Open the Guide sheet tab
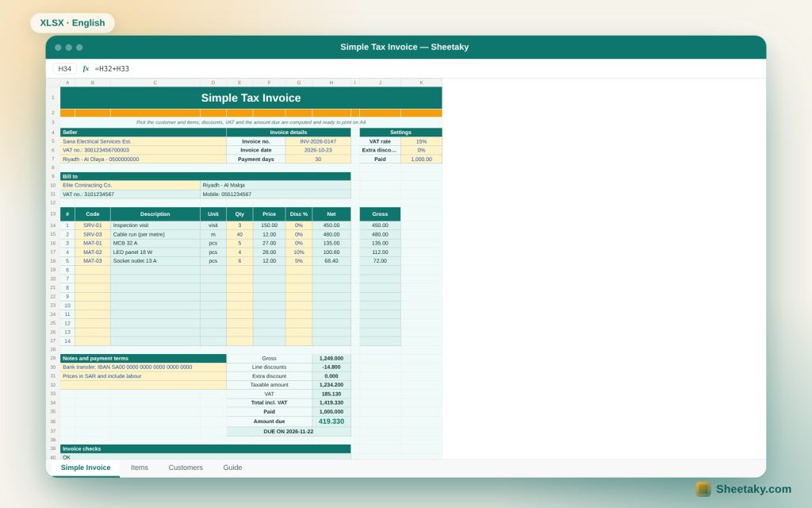 (x=232, y=468)
